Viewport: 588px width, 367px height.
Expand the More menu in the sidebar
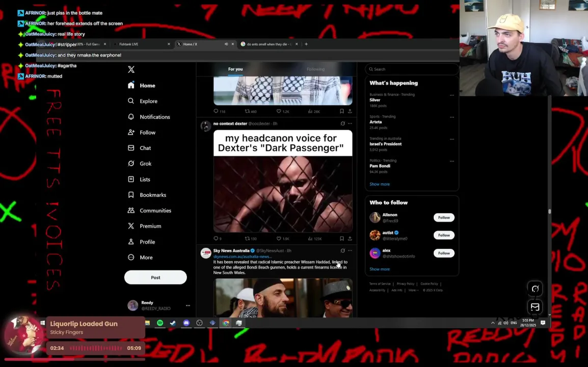tap(140, 258)
